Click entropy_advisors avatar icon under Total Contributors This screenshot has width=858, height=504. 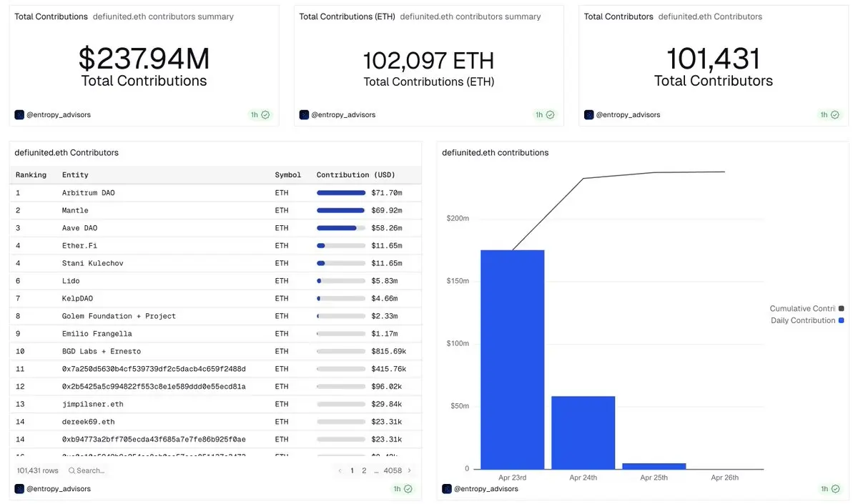point(589,114)
